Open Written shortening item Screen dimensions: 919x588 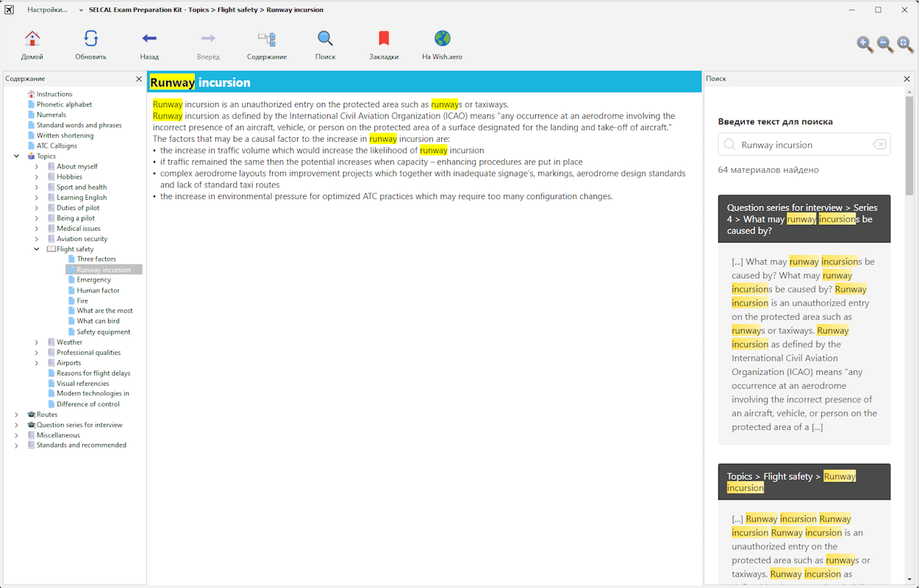[65, 135]
